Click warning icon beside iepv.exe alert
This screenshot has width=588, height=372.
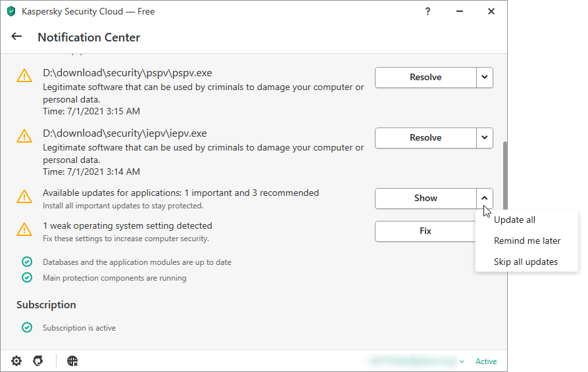tap(24, 135)
